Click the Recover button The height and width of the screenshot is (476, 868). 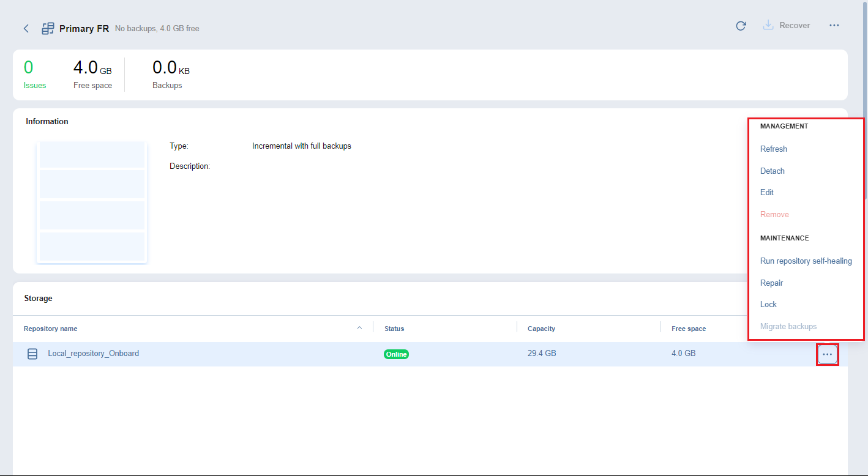pyautogui.click(x=787, y=26)
